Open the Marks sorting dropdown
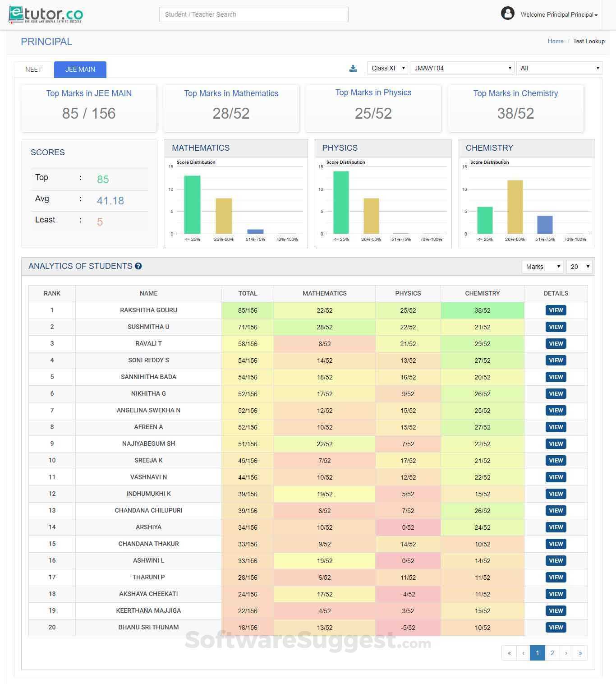This screenshot has width=616, height=684. click(x=542, y=267)
